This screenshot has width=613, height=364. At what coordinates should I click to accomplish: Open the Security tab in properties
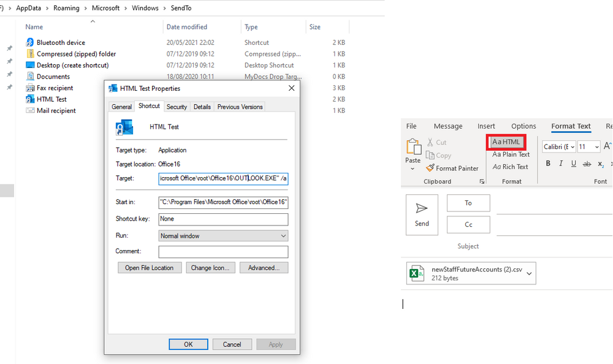click(x=177, y=107)
